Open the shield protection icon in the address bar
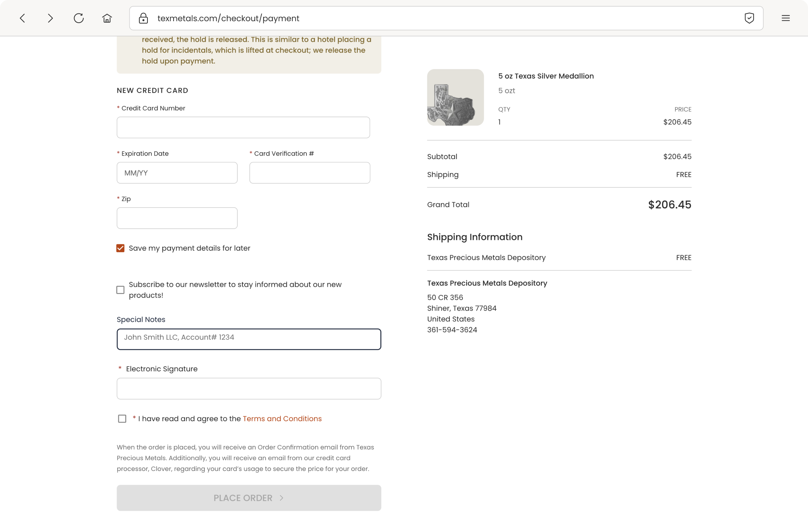This screenshot has height=532, width=808. (749, 18)
